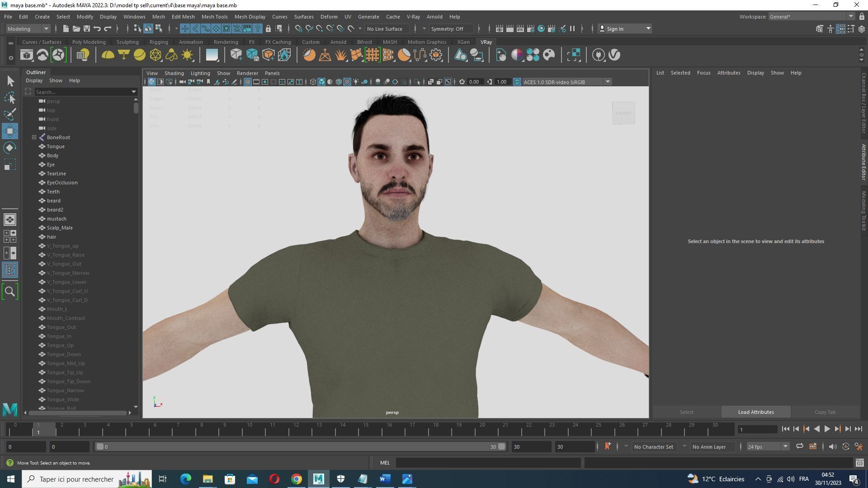The height and width of the screenshot is (488, 868).
Task: Toggle viewport grid display icon
Action: tap(247, 82)
